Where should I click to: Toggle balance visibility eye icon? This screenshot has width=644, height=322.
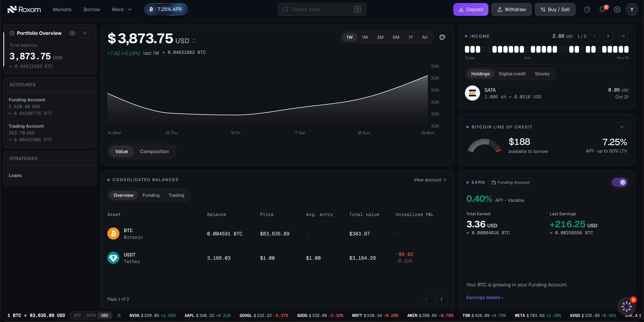tap(72, 33)
